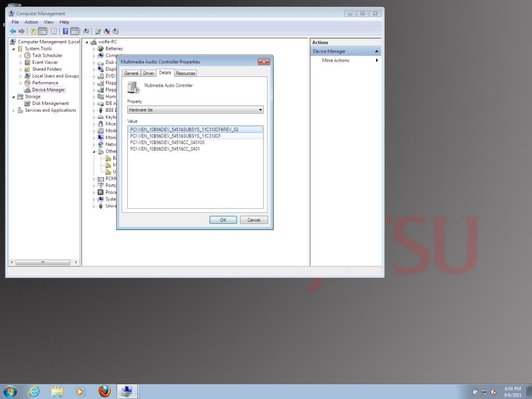This screenshot has height=399, width=532.
Task: Select the Event Viewer node
Action: (x=45, y=62)
